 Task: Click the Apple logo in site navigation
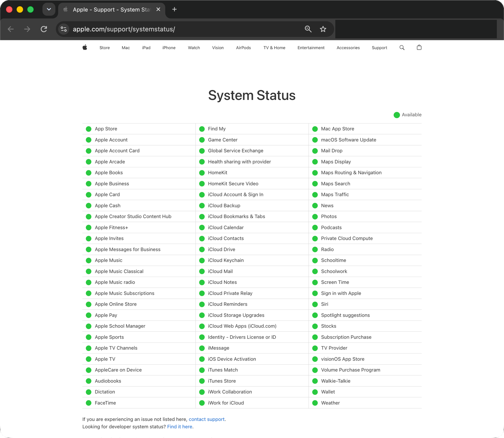85,48
